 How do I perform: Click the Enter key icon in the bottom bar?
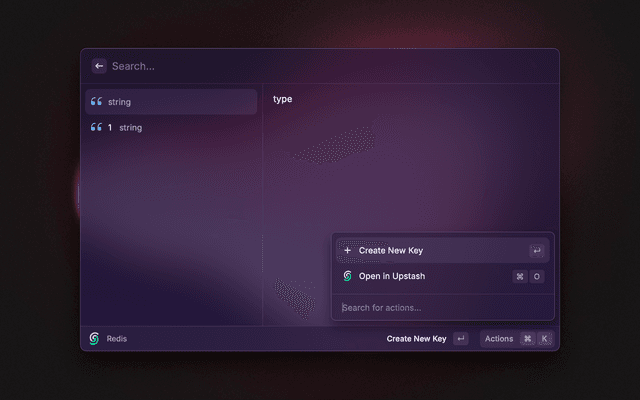click(x=460, y=339)
